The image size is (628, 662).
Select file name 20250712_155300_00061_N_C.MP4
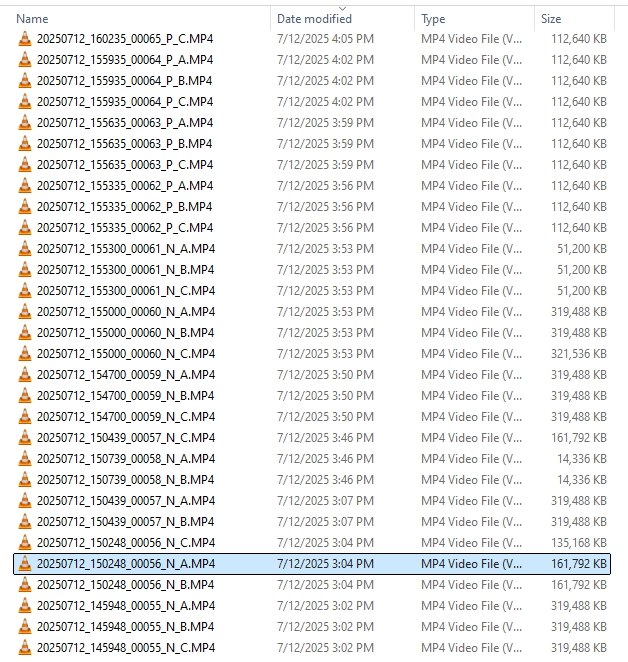click(126, 291)
